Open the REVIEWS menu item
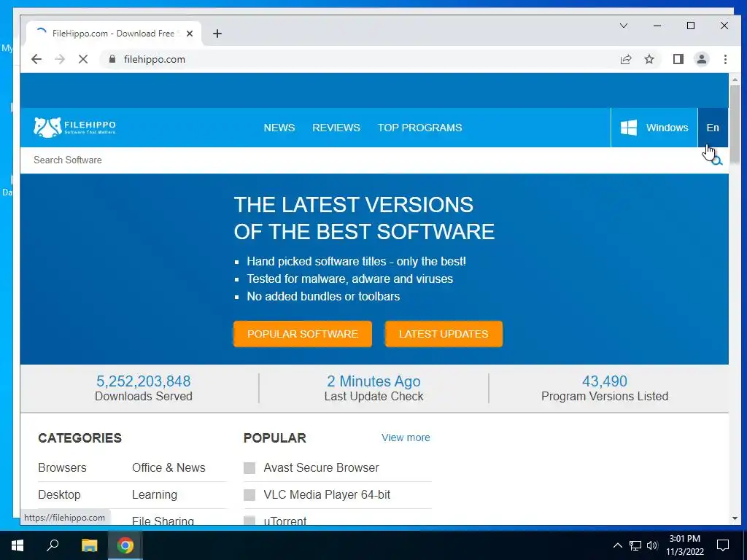Viewport: 747px width, 560px height. 336,128
